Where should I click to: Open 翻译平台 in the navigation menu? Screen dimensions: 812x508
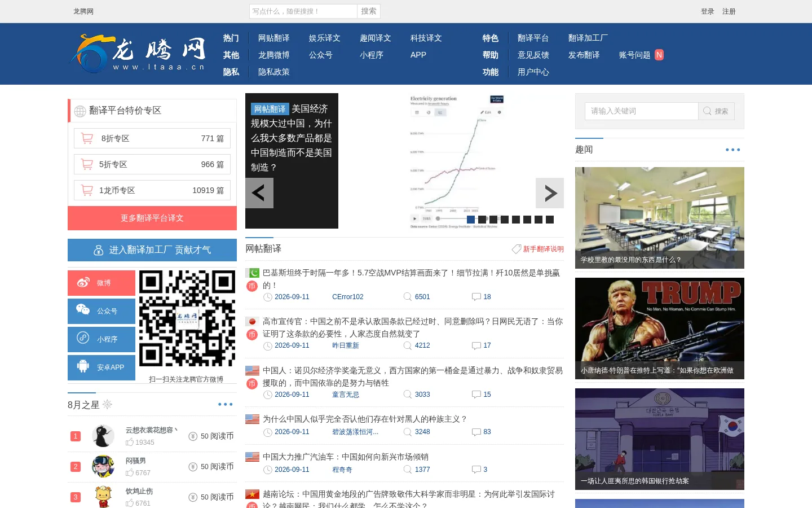point(533,38)
